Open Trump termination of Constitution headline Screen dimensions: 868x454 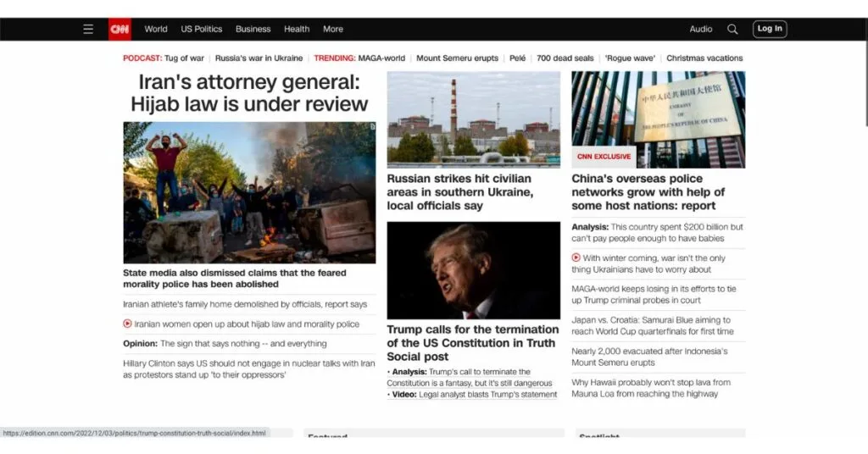pos(473,343)
